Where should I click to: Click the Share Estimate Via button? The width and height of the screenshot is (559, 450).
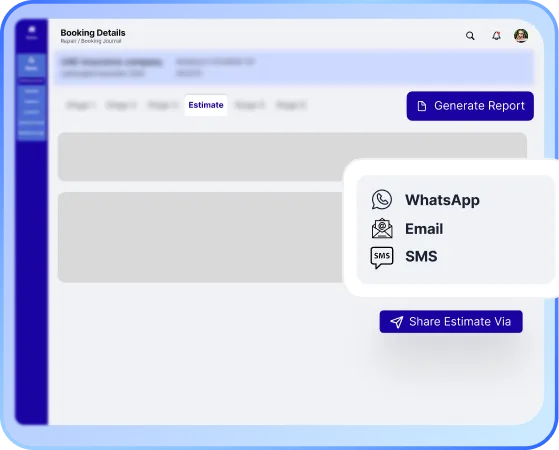tap(451, 322)
